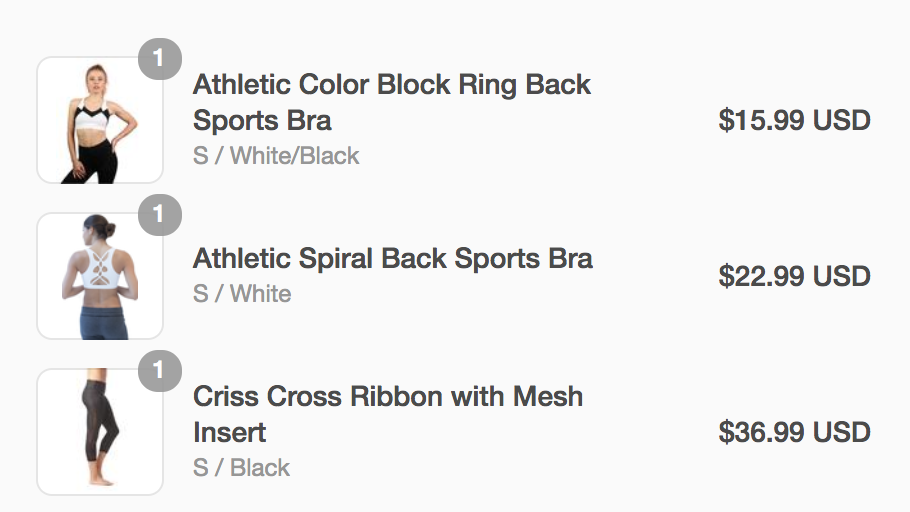The width and height of the screenshot is (910, 512).
Task: Select the Criss Cross leggings thumbnail image
Action: (99, 432)
